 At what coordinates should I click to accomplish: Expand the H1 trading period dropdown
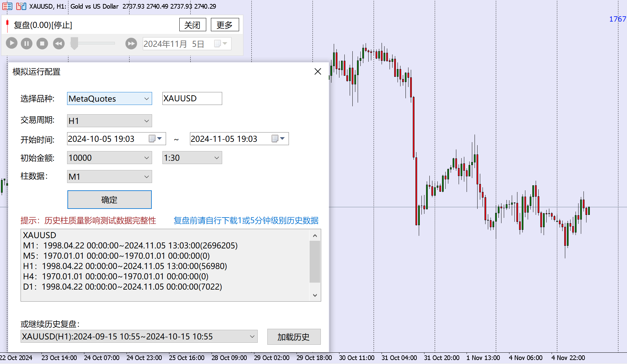146,121
